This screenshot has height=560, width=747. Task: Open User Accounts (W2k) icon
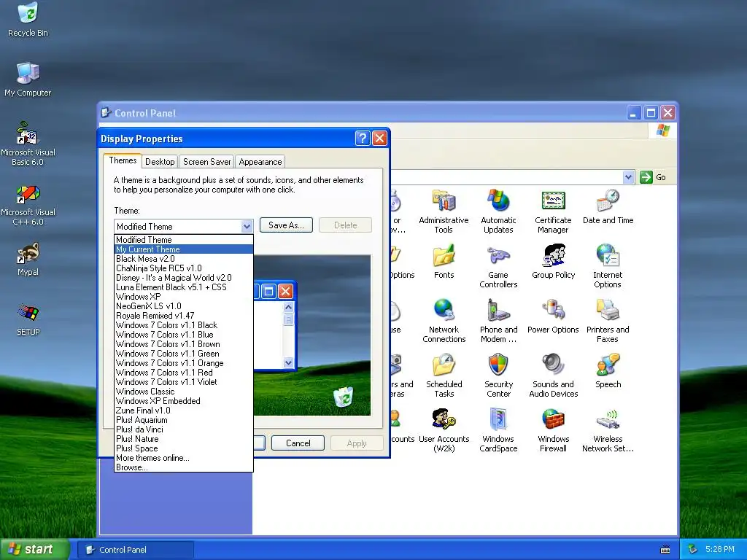coord(444,430)
